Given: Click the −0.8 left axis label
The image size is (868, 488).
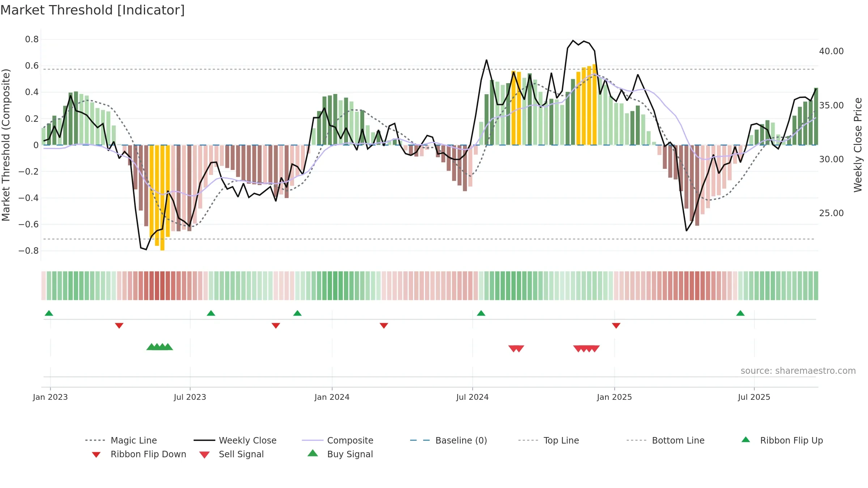Looking at the screenshot, I should pos(29,251).
